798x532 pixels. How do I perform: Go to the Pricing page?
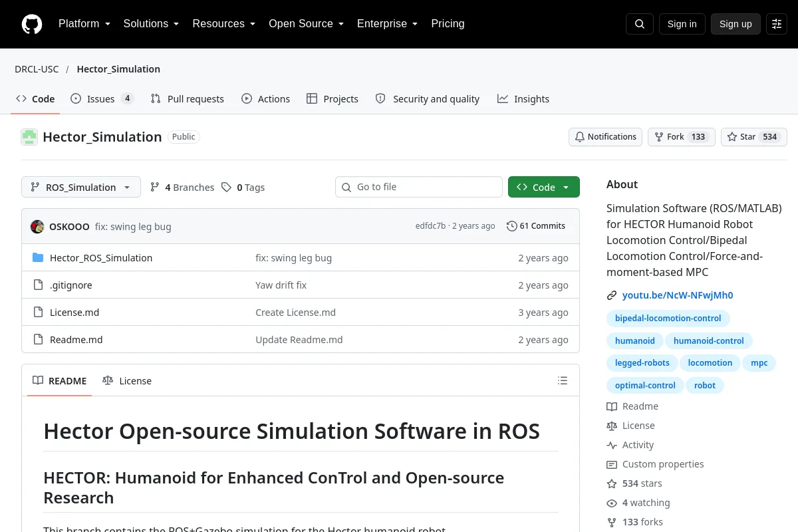click(448, 24)
